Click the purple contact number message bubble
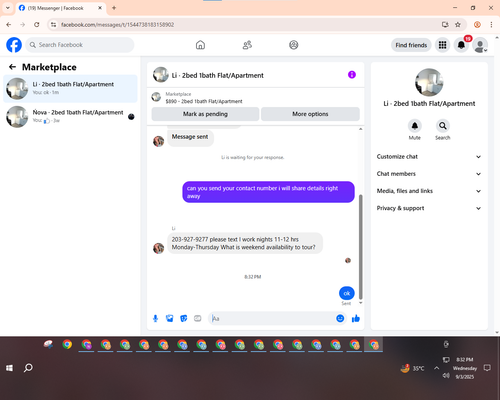The height and width of the screenshot is (400, 500). coord(268,192)
